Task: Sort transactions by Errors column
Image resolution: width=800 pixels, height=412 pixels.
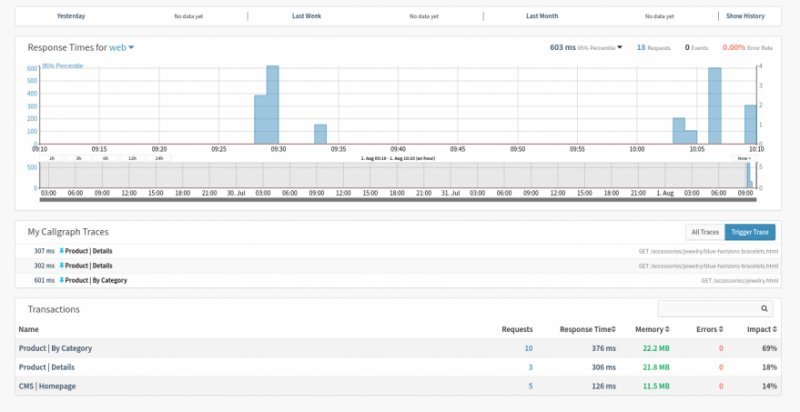Action: (708, 329)
